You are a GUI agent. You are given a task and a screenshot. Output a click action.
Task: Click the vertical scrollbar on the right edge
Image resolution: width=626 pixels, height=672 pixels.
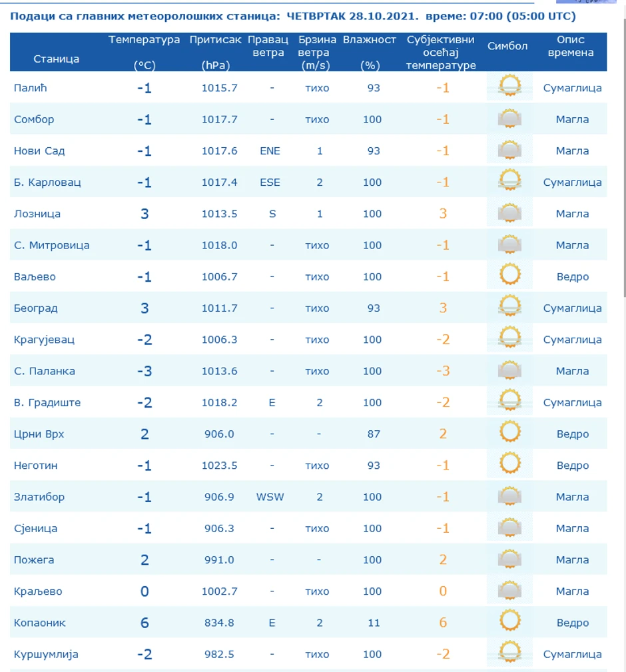[x=624, y=157]
